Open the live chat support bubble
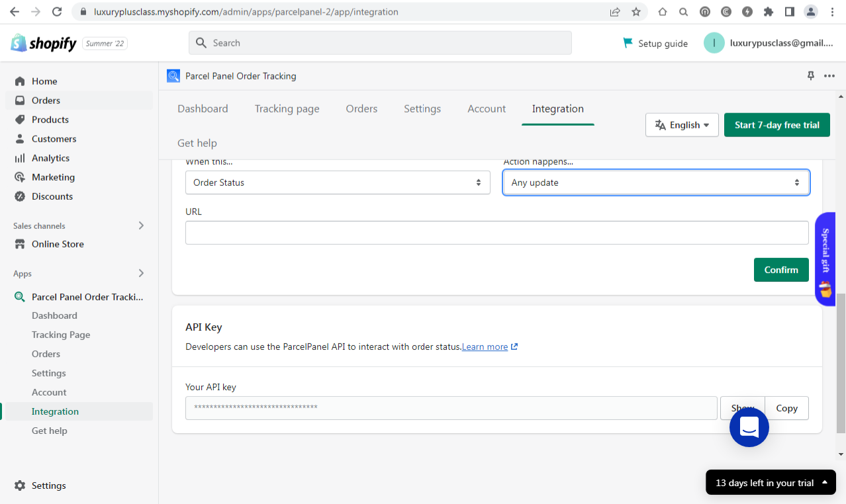This screenshot has width=846, height=504. (749, 427)
